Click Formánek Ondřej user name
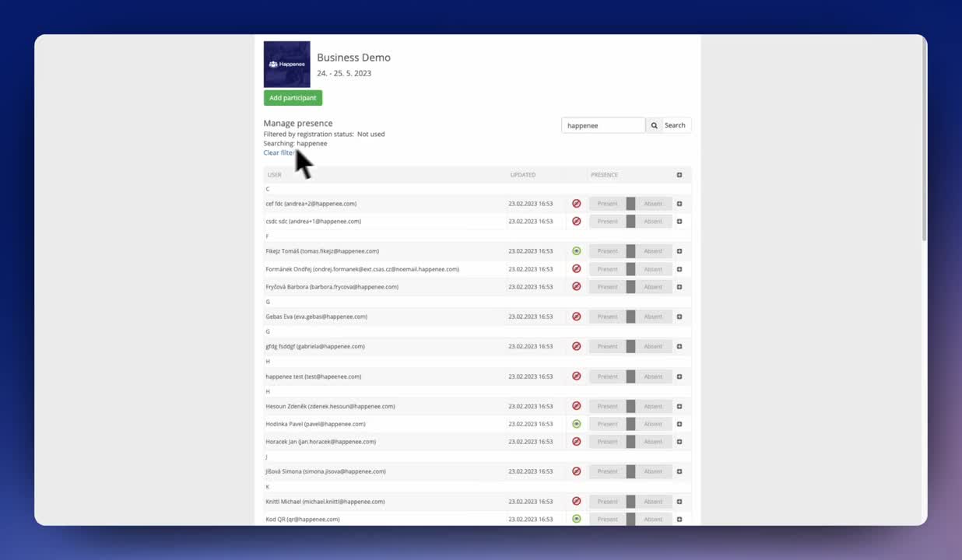This screenshot has height=560, width=962. tap(362, 269)
